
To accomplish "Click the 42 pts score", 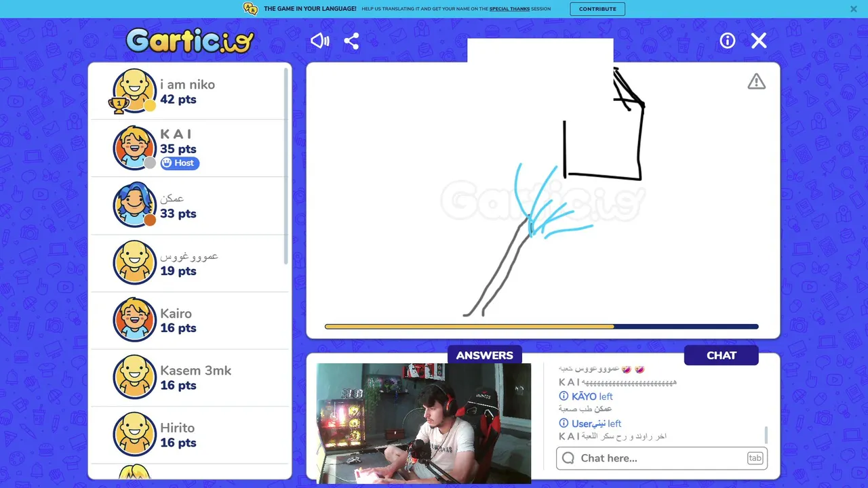I will pyautogui.click(x=178, y=99).
